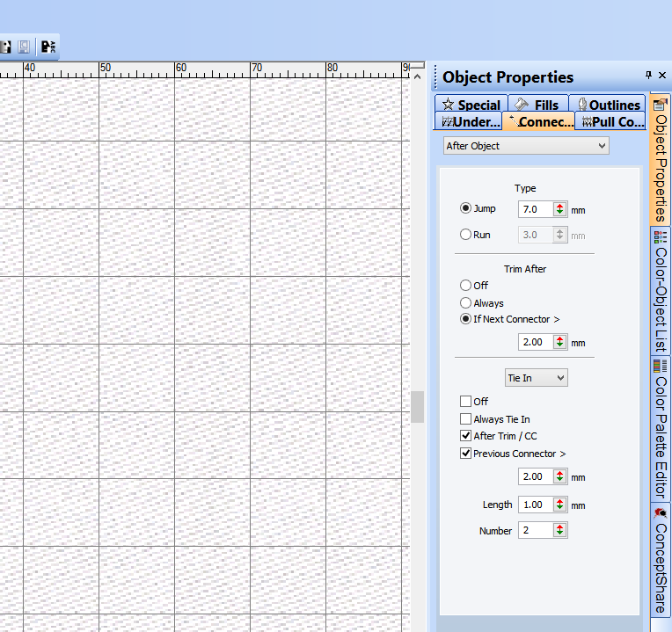The image size is (672, 632).
Task: Click the black-and-white card icon at toolbar's left edge
Action: [5, 47]
